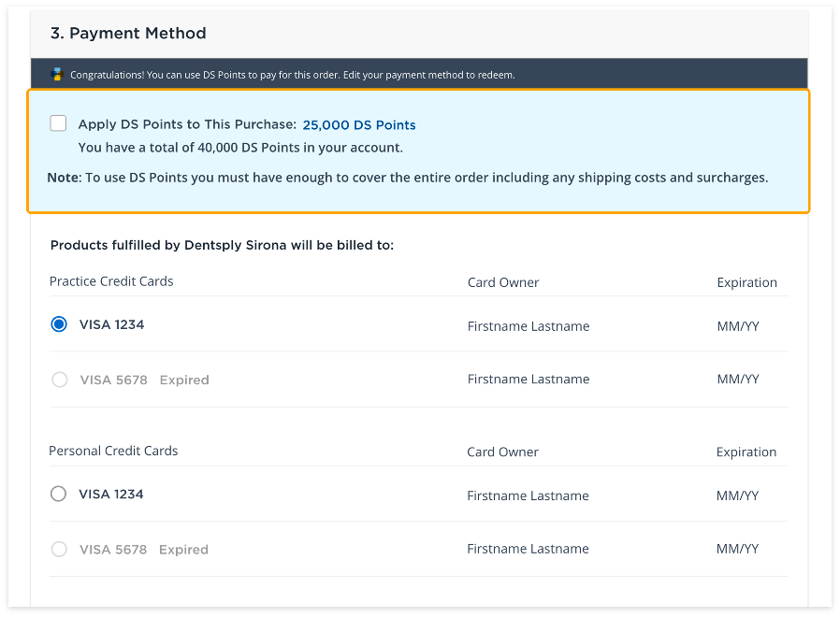Click the 25,000 DS Points link
This screenshot has width=840, height=617.
pos(359,124)
